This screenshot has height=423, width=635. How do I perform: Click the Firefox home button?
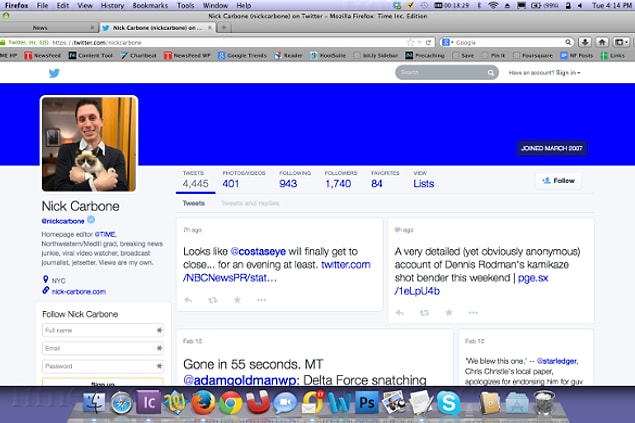pyautogui.click(x=602, y=42)
